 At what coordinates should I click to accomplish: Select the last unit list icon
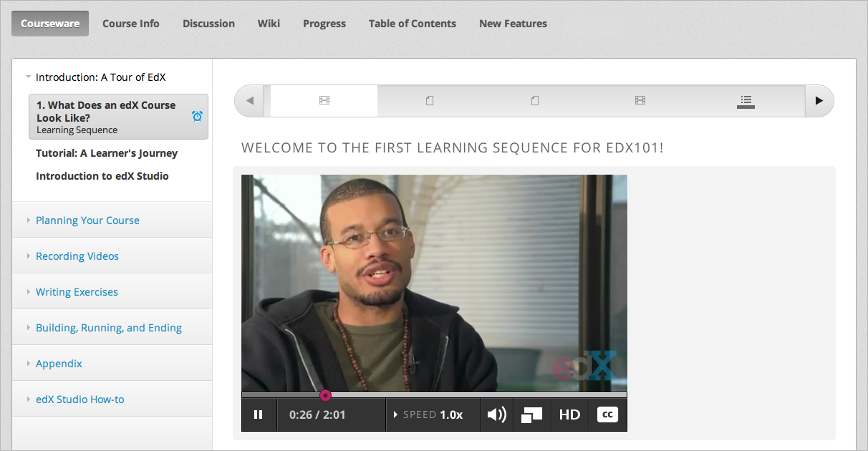746,101
